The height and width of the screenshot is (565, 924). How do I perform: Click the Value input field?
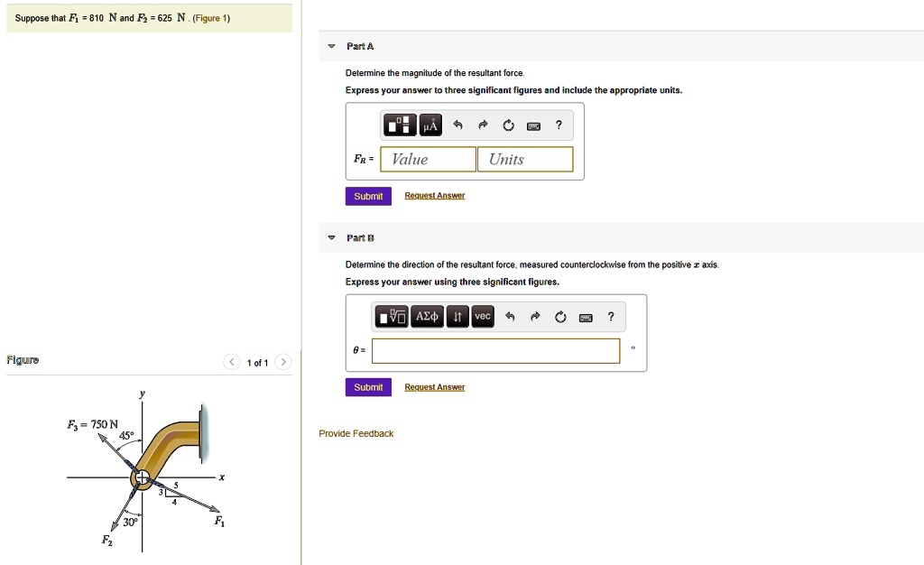[427, 159]
